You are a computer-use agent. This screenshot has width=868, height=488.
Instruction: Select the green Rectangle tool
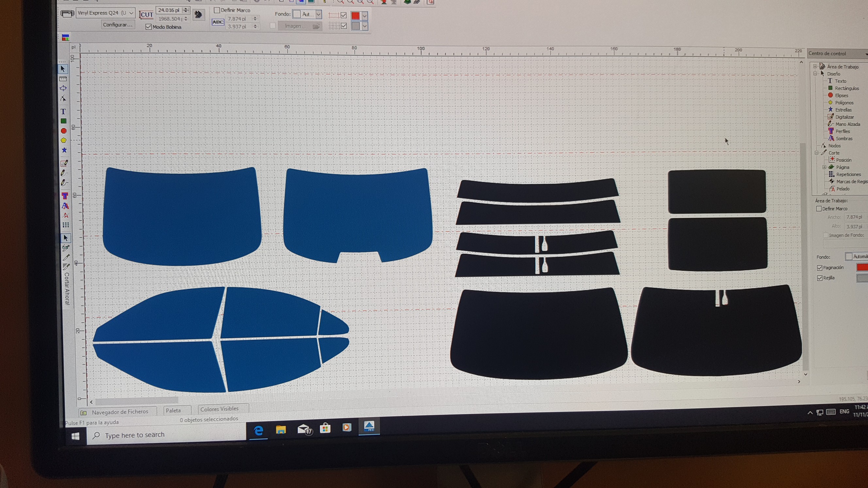click(x=63, y=121)
